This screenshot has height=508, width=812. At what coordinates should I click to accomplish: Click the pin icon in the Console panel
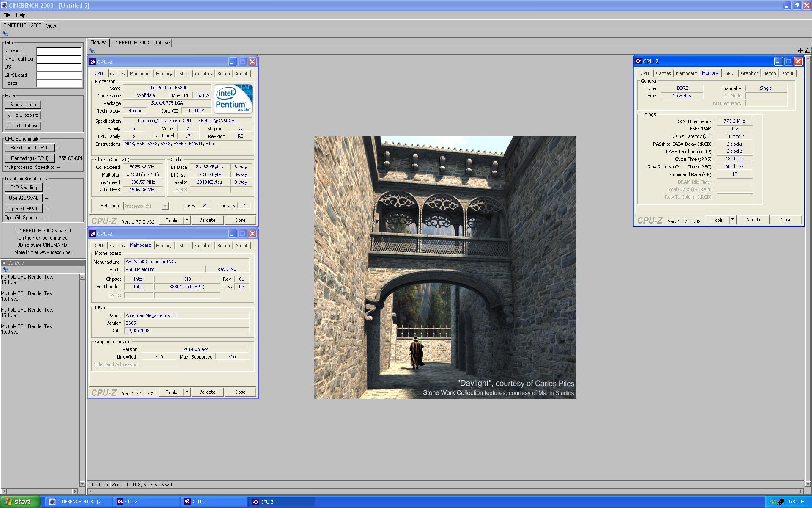coord(5,270)
